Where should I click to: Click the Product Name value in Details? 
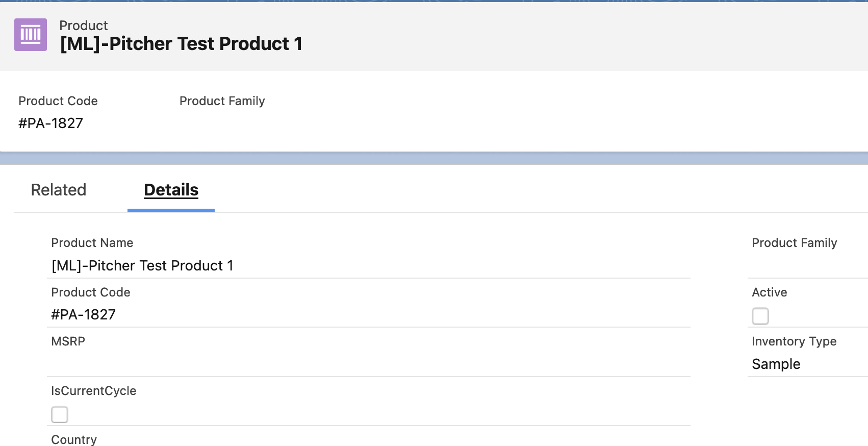(142, 265)
